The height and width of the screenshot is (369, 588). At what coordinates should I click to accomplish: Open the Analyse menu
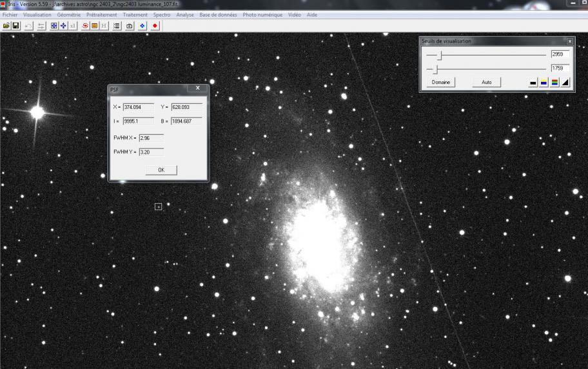(185, 15)
